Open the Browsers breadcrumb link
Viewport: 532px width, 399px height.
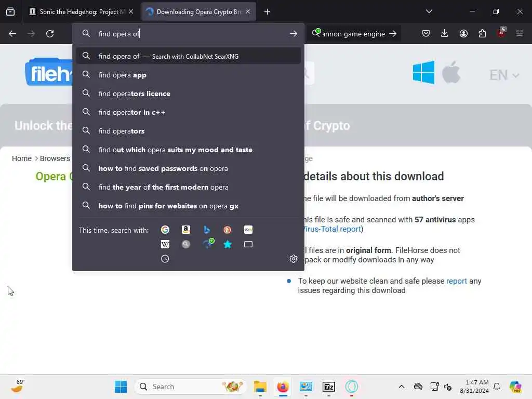(55, 158)
